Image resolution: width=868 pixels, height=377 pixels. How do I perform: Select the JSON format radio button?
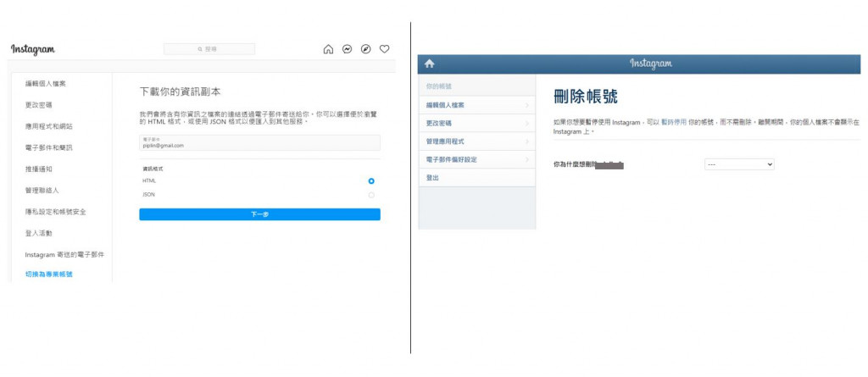point(371,195)
